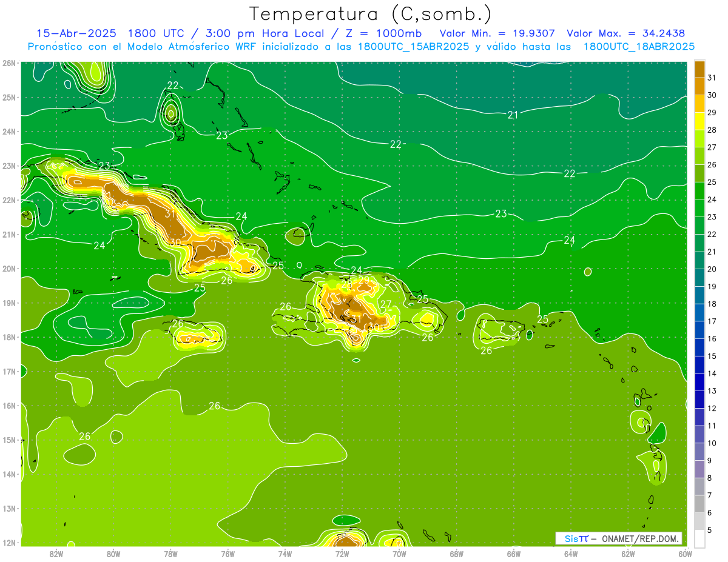Click the color scale value 31
The image size is (728, 562).
tap(712, 77)
